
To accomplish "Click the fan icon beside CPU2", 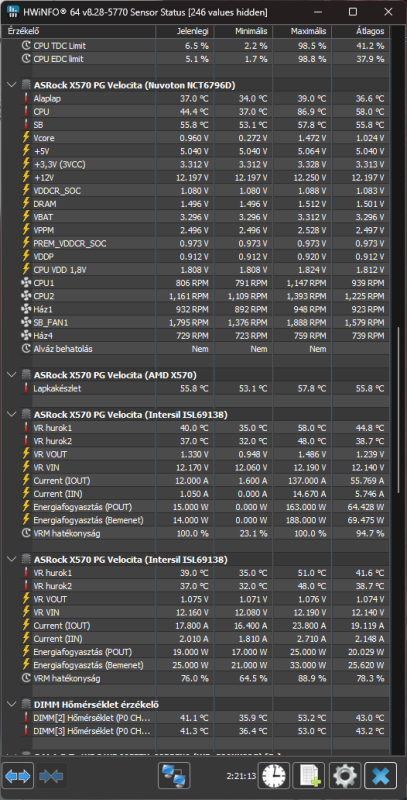I will (x=27, y=296).
